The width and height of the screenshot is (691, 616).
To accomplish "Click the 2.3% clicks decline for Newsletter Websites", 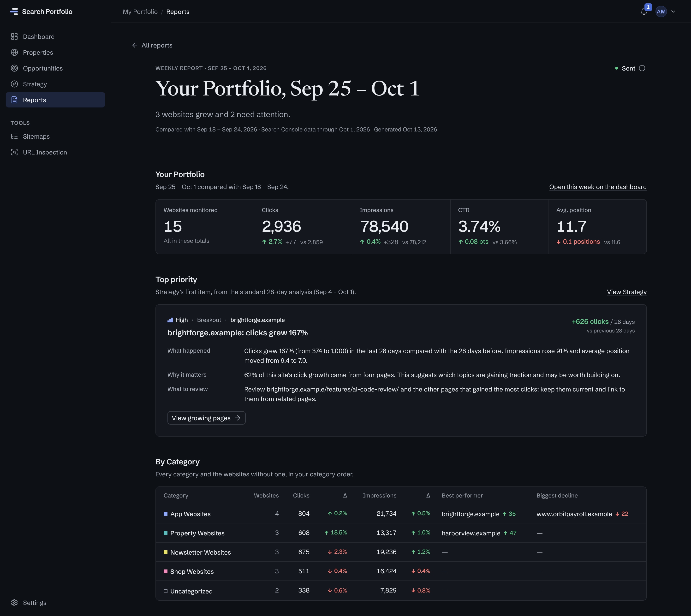I will click(x=337, y=552).
